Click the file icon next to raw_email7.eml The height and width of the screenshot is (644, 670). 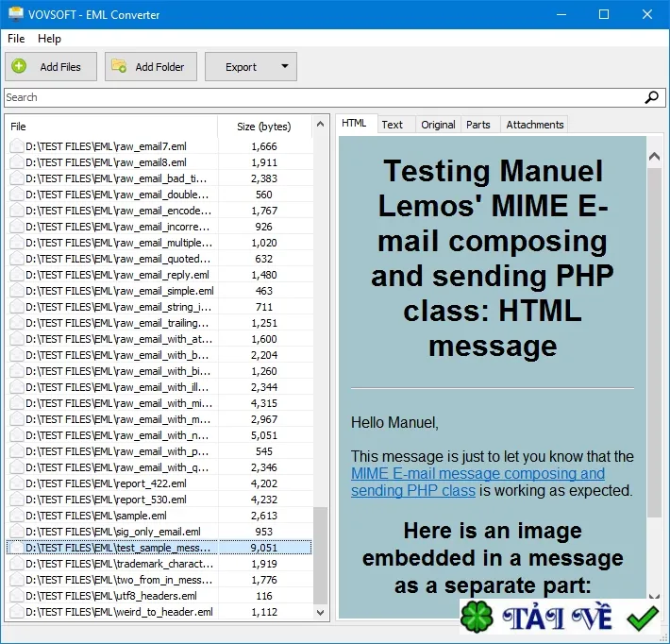(x=17, y=146)
